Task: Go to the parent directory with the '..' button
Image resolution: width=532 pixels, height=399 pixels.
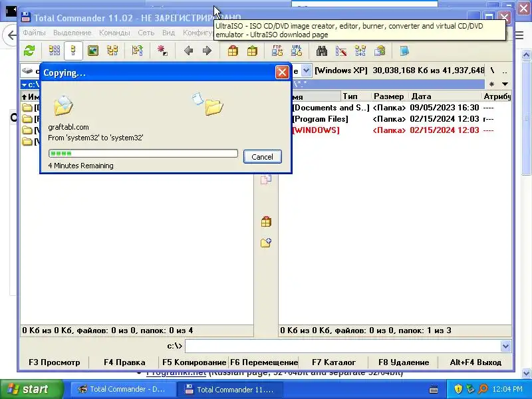Action: [x=505, y=70]
